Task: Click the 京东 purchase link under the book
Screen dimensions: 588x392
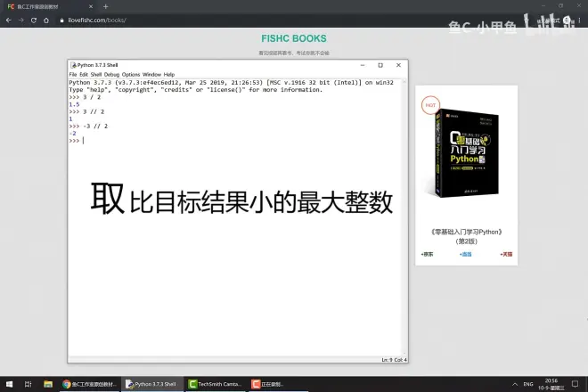Action: [427, 255]
